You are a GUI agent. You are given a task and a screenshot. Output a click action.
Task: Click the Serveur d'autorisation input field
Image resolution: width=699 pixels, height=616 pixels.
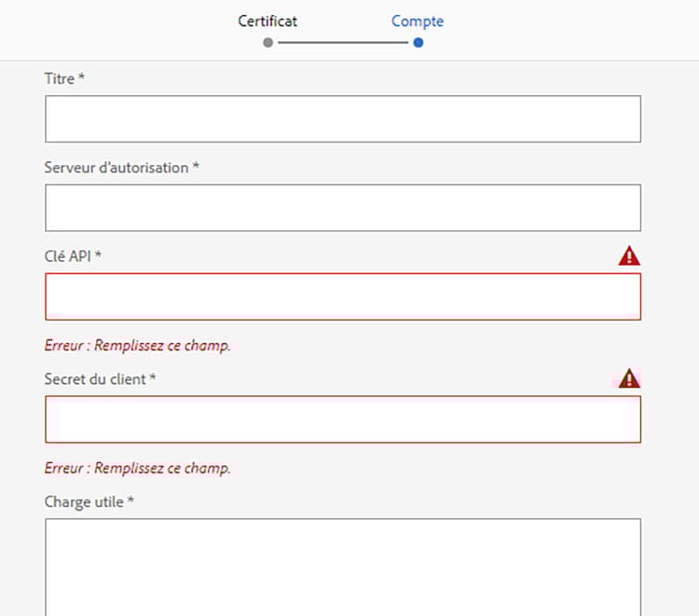[343, 208]
